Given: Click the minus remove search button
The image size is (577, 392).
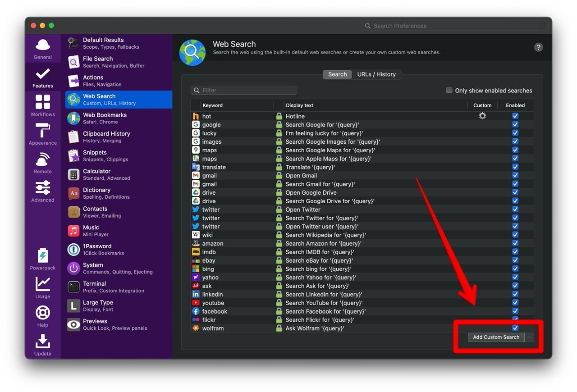Looking at the screenshot, I should (x=530, y=337).
